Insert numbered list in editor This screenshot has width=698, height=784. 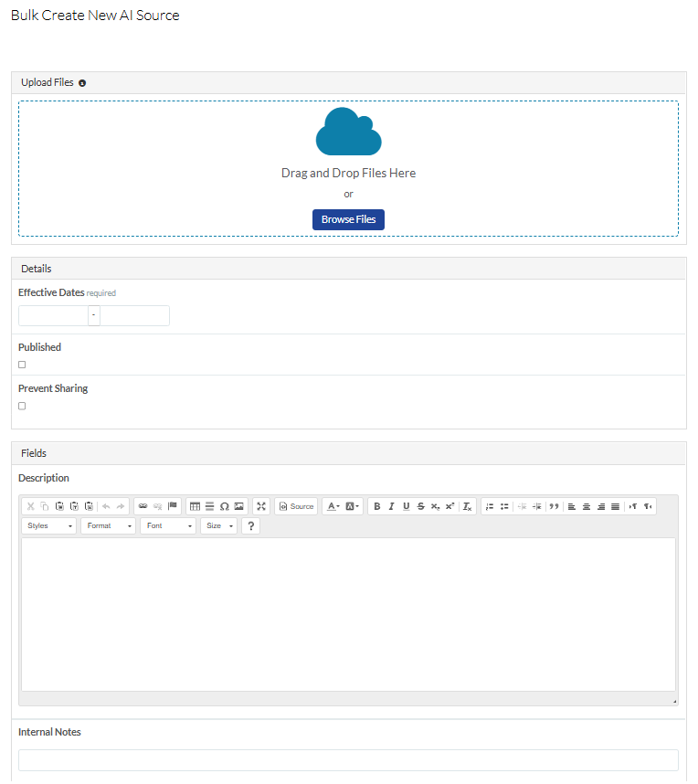[x=490, y=506]
